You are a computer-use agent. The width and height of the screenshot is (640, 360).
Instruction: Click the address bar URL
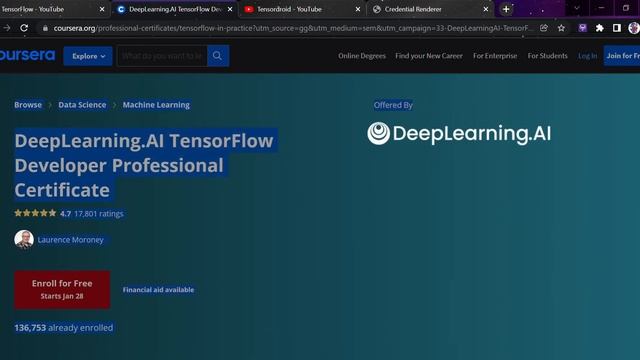(293, 28)
